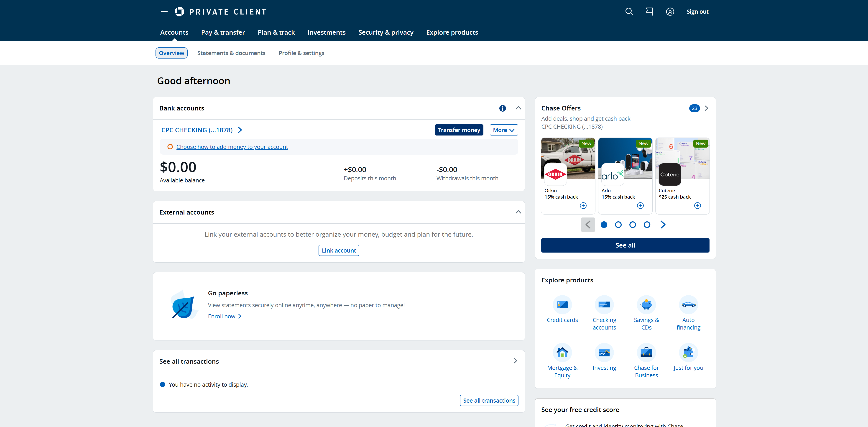Select the Overview tab

coord(171,53)
